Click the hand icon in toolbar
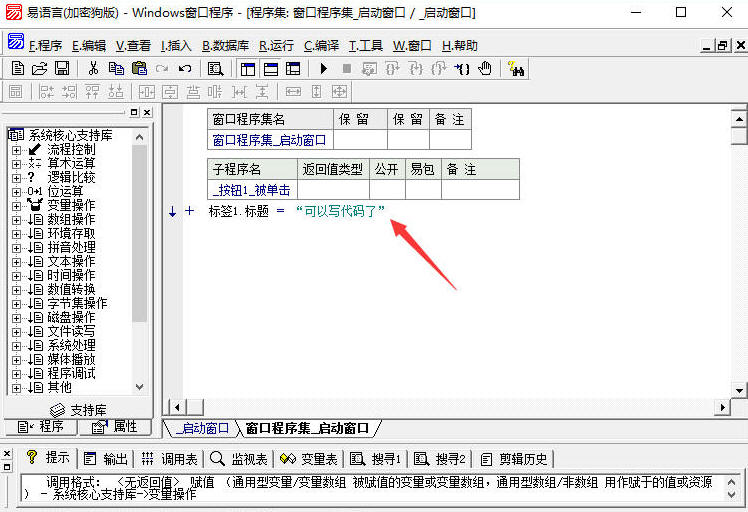This screenshot has width=748, height=512. pos(485,68)
